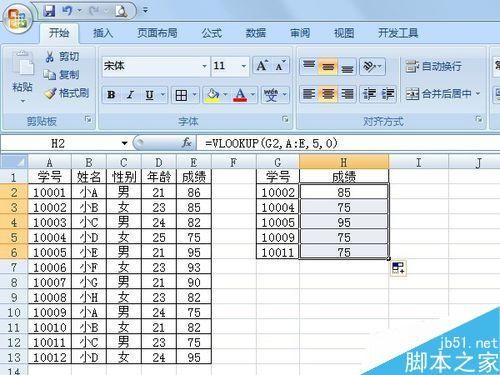Open the 字体 font dialog launcher
The width and height of the screenshot is (500, 375).
click(285, 119)
